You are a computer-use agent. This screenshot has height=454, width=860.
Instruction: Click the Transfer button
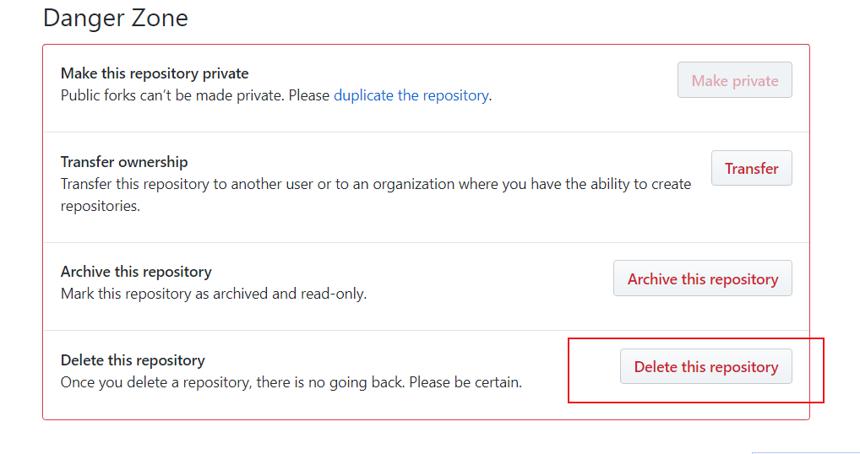point(751,168)
